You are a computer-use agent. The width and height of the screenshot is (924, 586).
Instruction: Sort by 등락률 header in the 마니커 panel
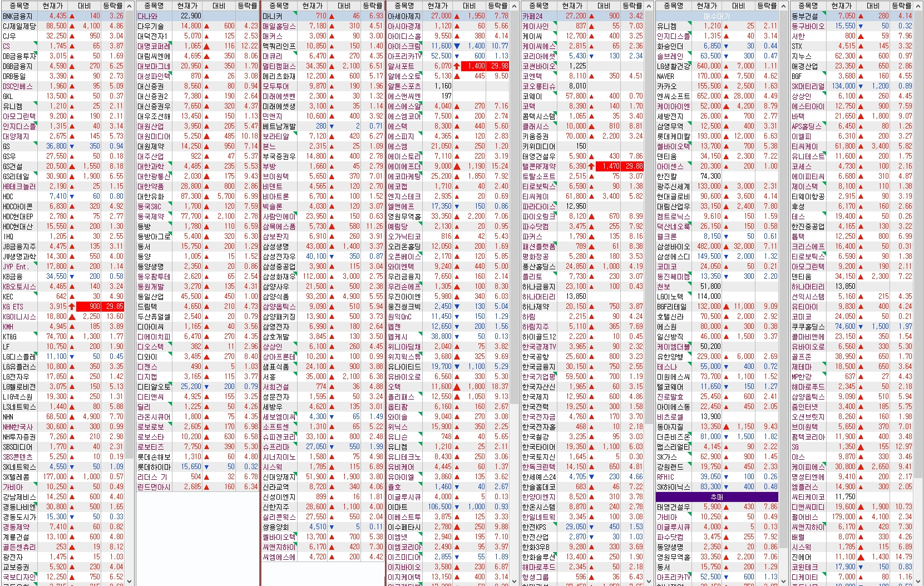[372, 6]
